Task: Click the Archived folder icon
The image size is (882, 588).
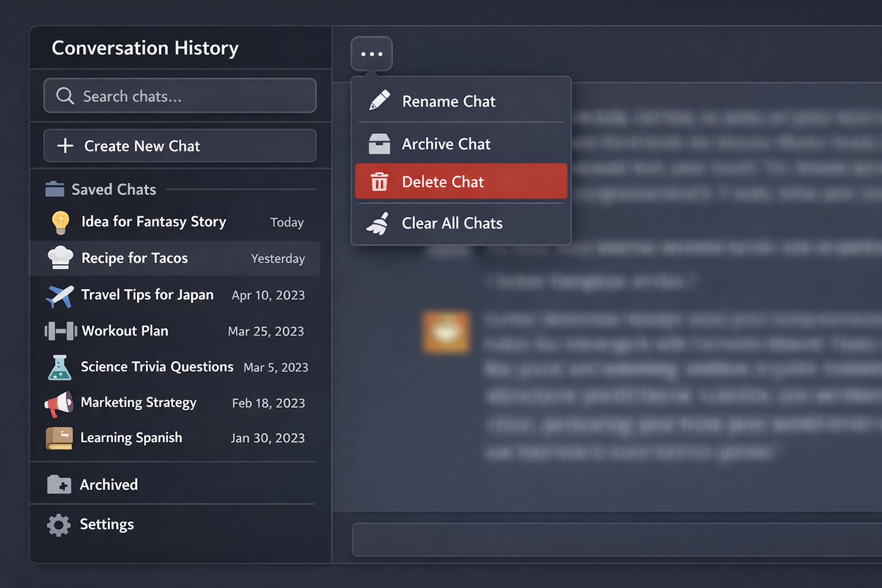Action: (x=59, y=485)
